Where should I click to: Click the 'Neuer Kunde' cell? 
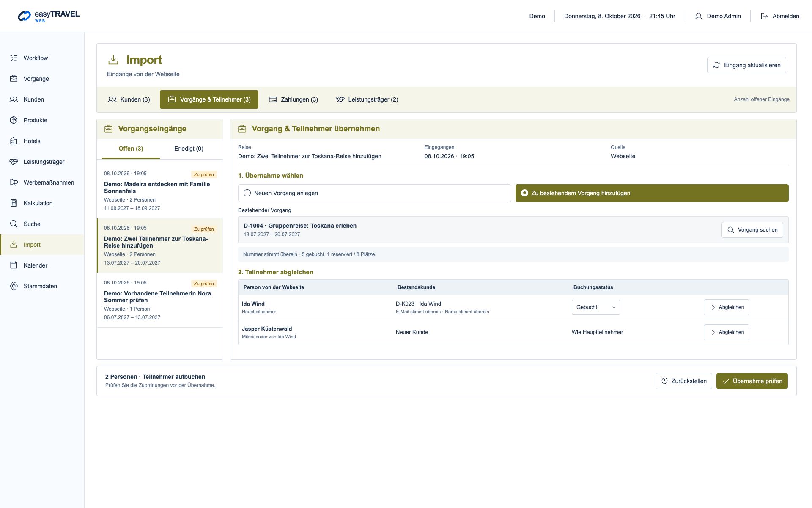[x=412, y=332]
